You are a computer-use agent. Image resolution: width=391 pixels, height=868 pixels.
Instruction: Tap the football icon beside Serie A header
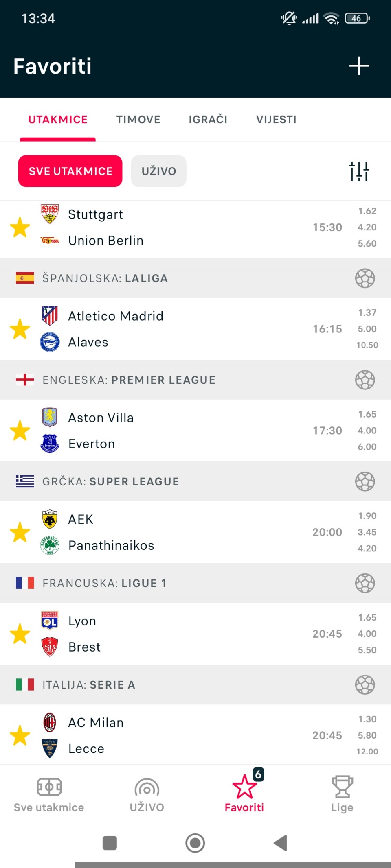365,685
